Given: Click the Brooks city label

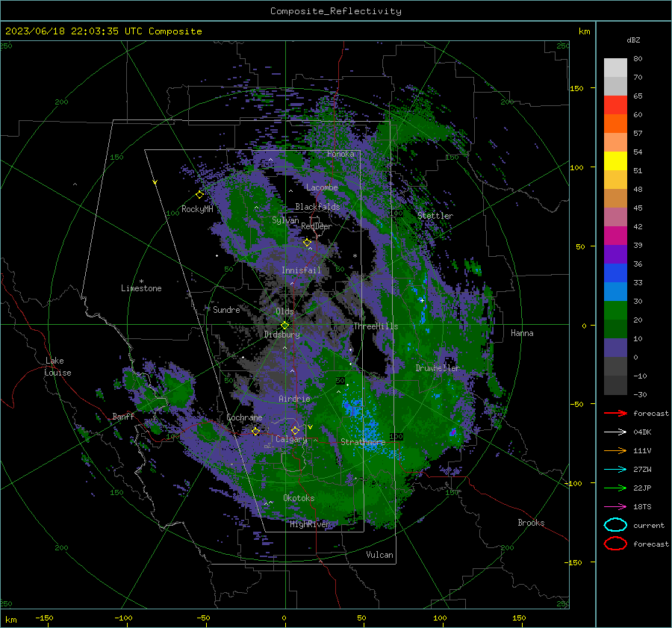Looking at the screenshot, I should [531, 523].
